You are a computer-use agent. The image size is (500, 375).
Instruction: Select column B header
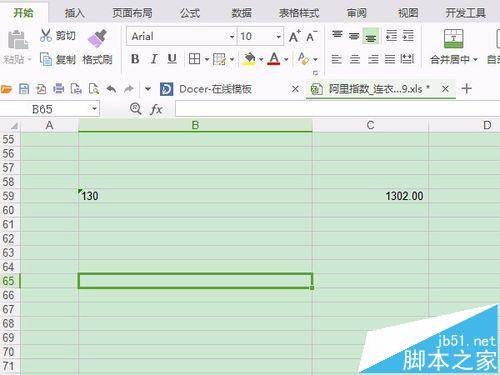195,125
